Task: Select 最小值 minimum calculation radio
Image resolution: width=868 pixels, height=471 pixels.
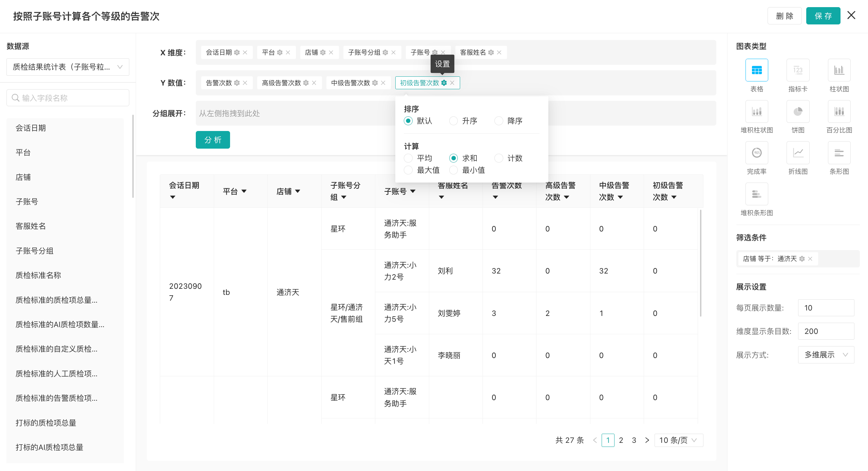Action: click(453, 170)
